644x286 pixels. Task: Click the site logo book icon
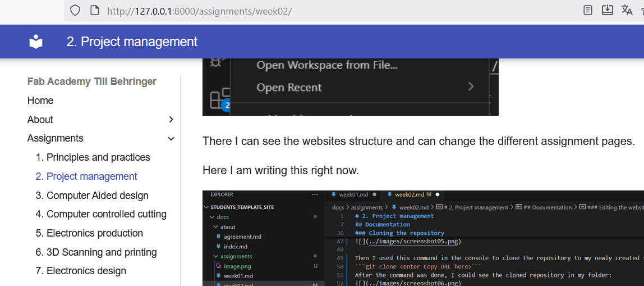pyautogui.click(x=36, y=42)
